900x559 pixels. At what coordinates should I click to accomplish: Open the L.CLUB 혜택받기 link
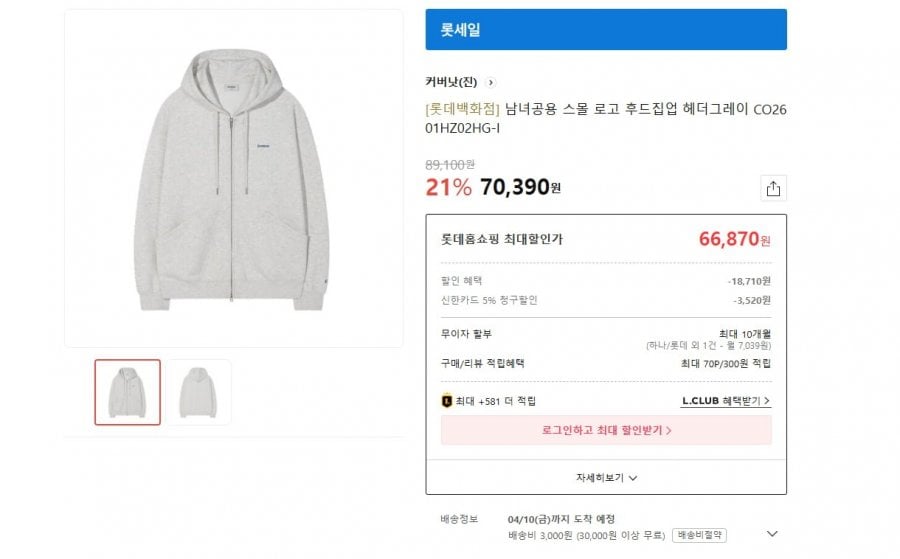point(726,401)
